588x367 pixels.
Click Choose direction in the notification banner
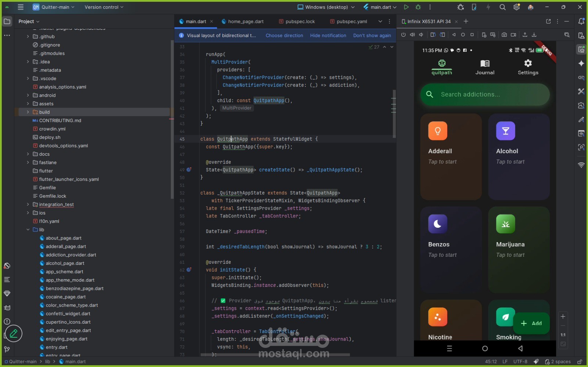coord(284,35)
